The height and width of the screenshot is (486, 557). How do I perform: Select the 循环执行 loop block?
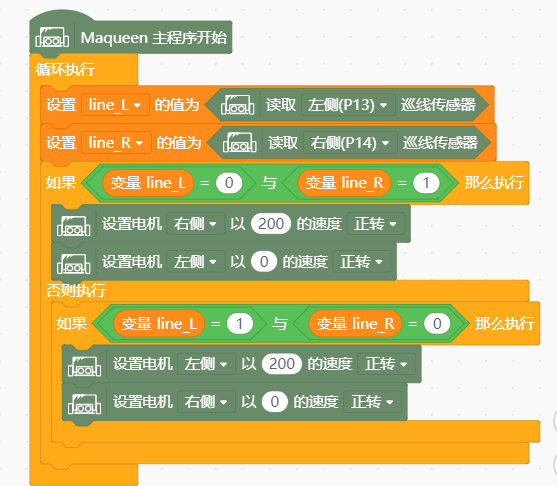pyautogui.click(x=65, y=69)
